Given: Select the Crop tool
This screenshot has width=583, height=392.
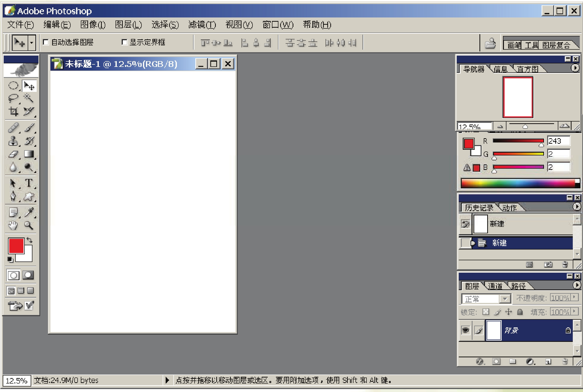Looking at the screenshot, I should click(x=13, y=112).
